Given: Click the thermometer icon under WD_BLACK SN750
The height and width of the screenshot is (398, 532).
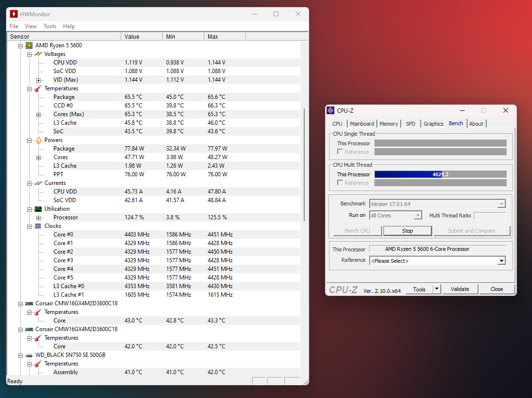Looking at the screenshot, I should [38, 364].
